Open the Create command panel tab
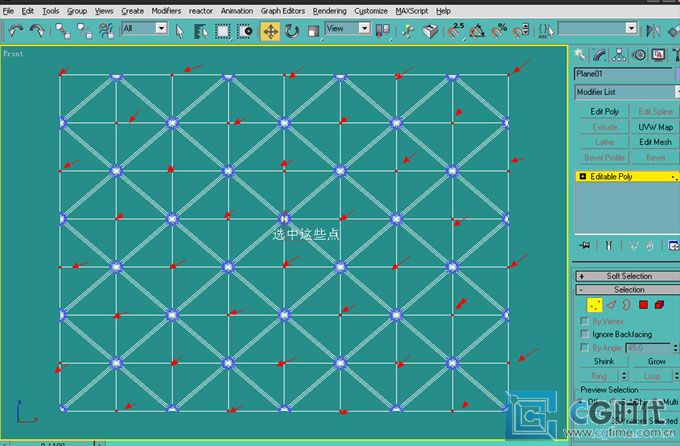680x446 pixels. (x=580, y=55)
